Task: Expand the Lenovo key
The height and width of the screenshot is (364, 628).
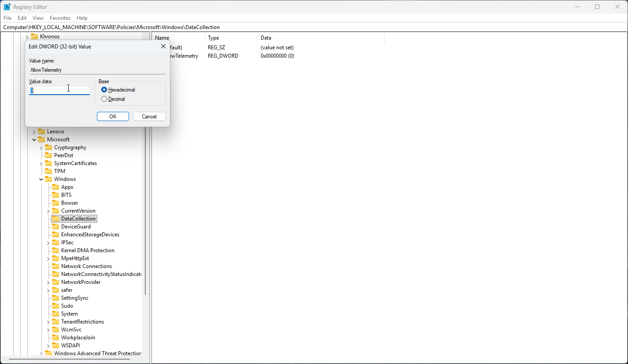Action: point(34,132)
